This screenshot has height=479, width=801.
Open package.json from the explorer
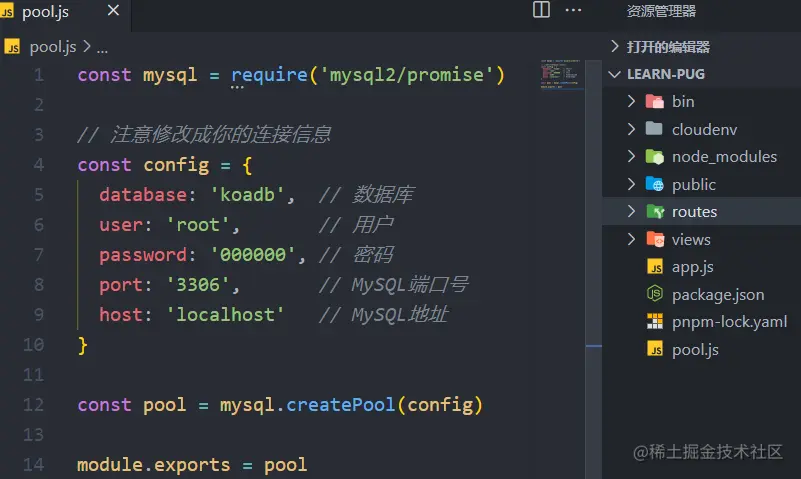[718, 295]
